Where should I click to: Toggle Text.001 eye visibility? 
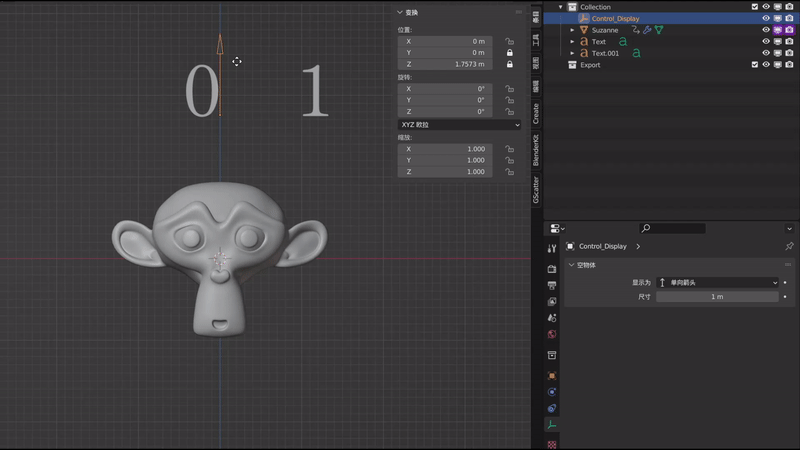coord(766,53)
